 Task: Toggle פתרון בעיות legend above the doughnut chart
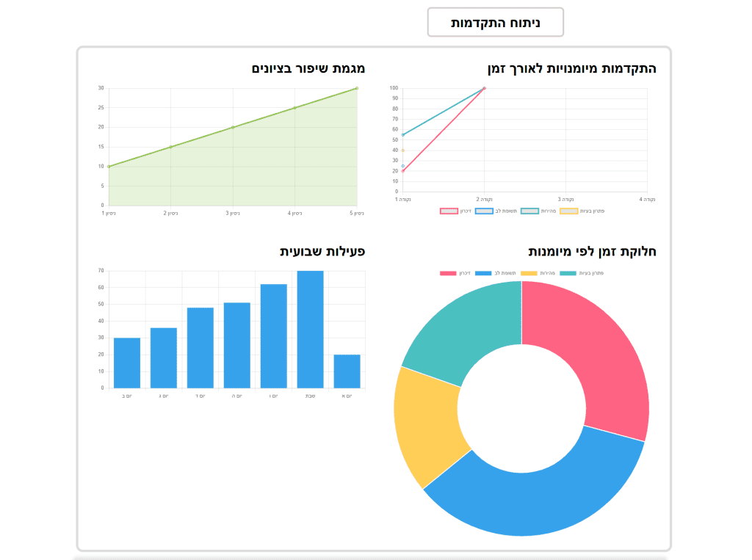568,273
